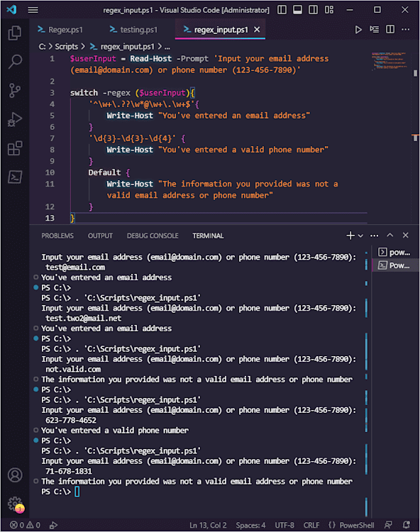Image resolution: width=420 pixels, height=532 pixels.
Task: Open Source Control view
Action: coord(15,91)
